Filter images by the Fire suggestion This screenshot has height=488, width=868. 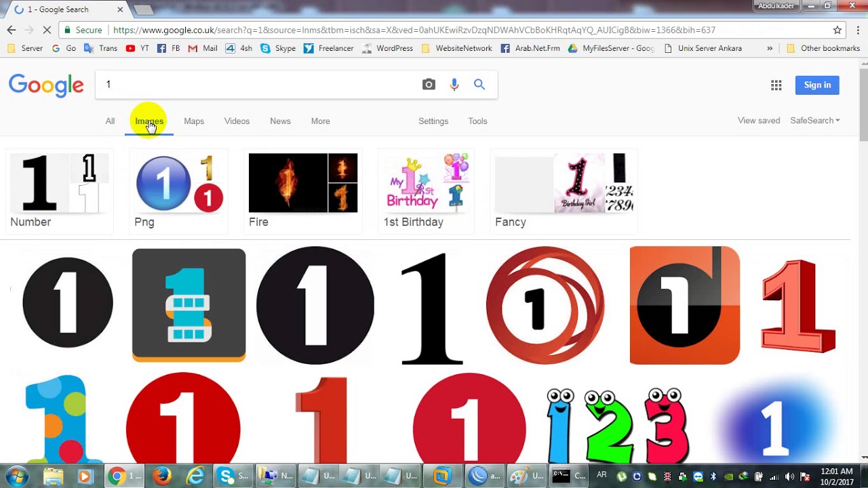coord(302,192)
